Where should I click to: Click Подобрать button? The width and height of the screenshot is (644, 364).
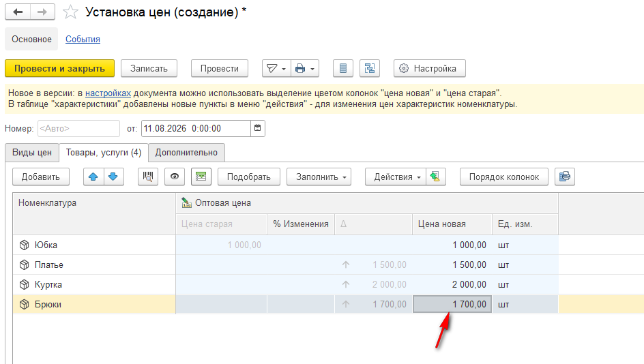click(x=249, y=177)
